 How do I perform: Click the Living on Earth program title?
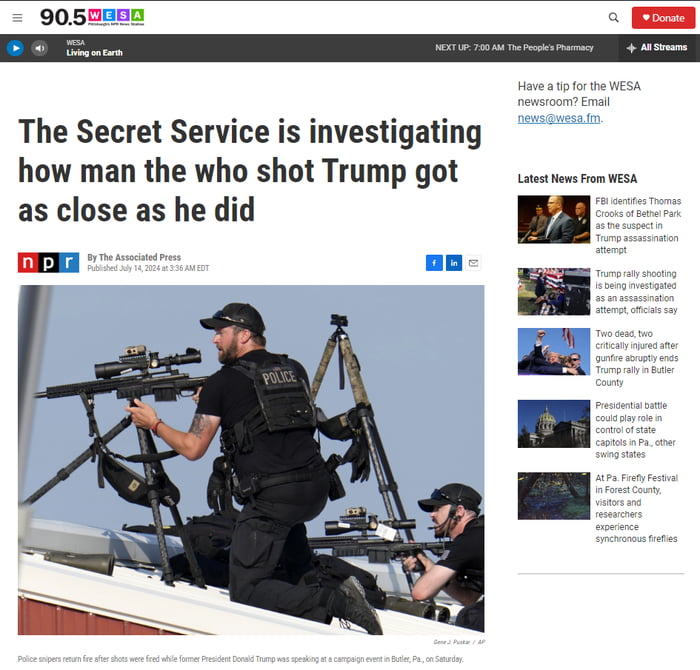point(94,53)
